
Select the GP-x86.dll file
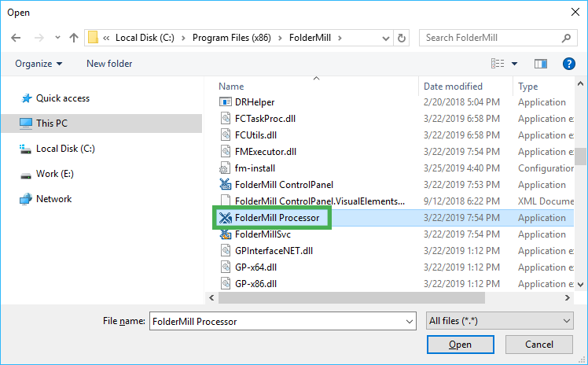(x=255, y=284)
